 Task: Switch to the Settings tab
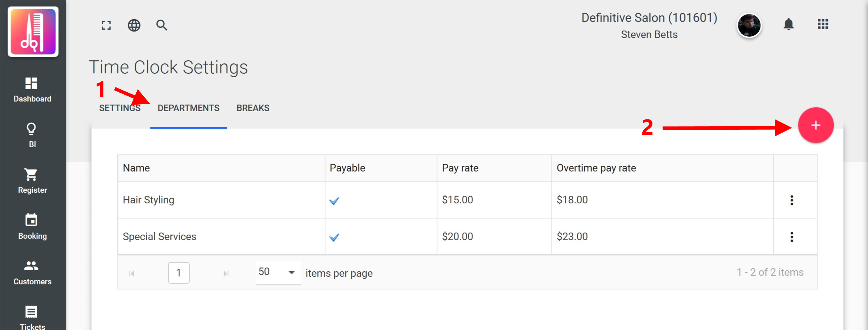click(120, 108)
